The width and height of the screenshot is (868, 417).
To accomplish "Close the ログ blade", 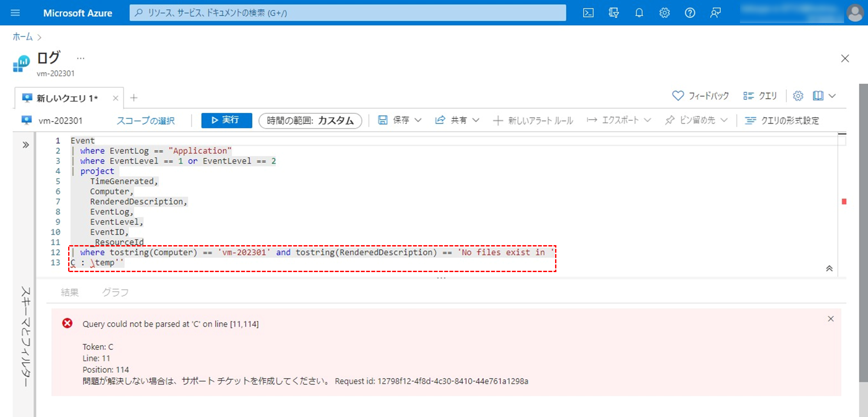I will click(x=845, y=59).
